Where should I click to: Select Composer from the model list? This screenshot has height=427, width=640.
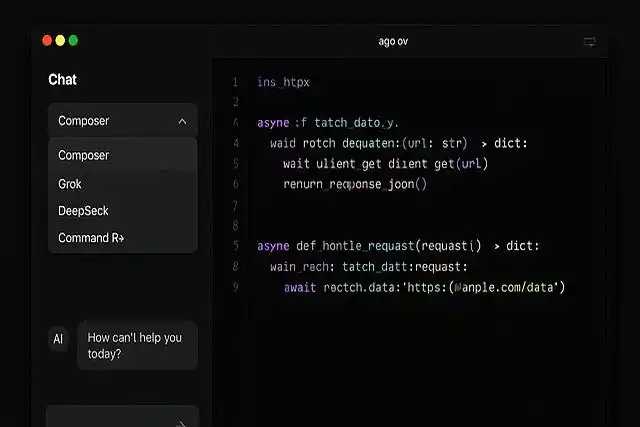coord(84,155)
